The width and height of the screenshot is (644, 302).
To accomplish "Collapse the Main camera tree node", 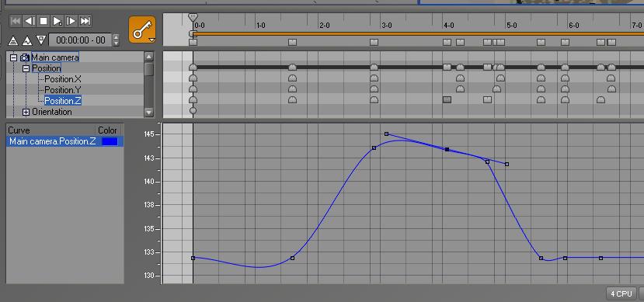I will [x=13, y=57].
